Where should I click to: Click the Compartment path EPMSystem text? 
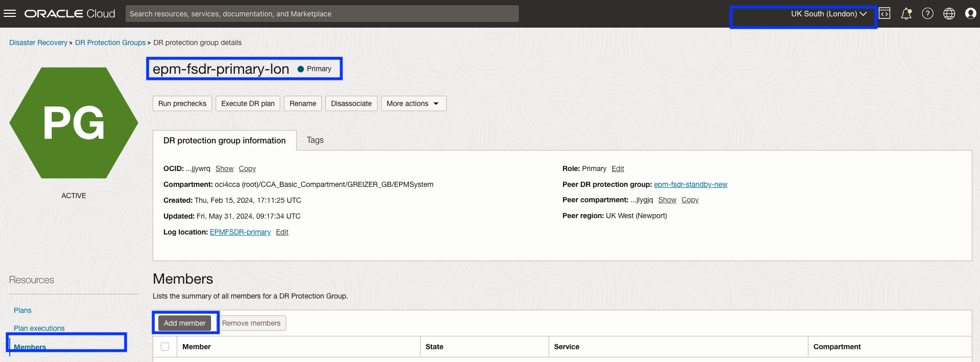coord(298,184)
